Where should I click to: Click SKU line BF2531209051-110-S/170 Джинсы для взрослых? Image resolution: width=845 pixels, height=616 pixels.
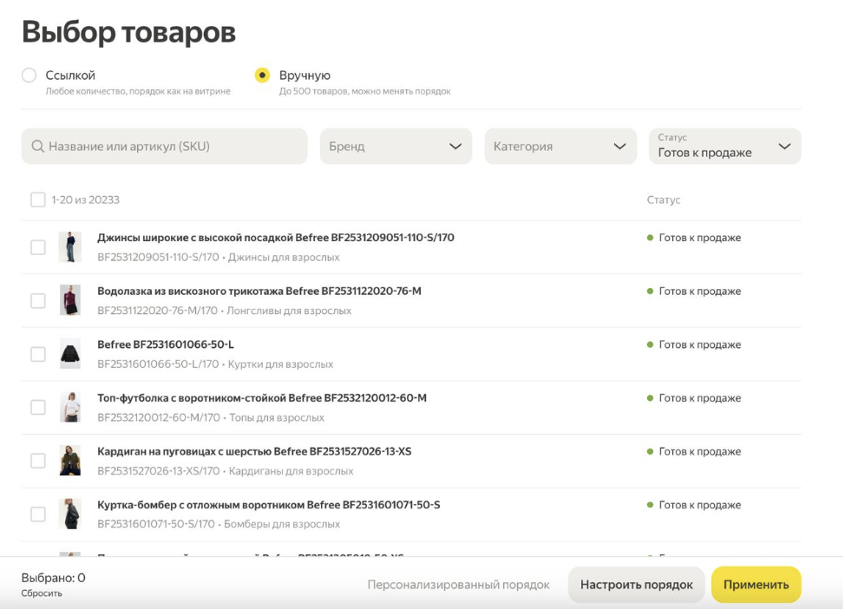click(219, 257)
